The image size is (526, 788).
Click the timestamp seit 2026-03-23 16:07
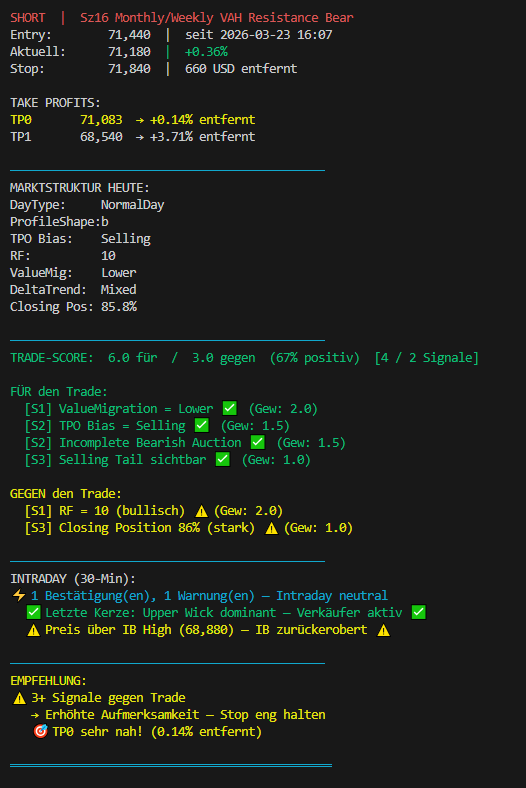pos(259,35)
